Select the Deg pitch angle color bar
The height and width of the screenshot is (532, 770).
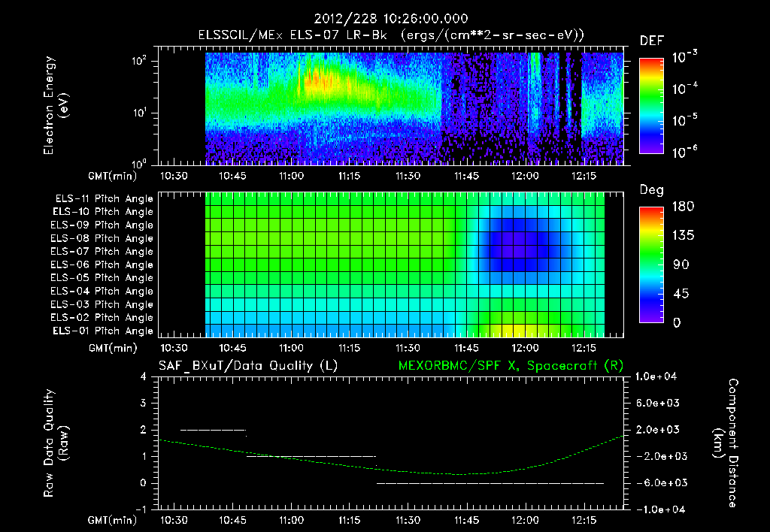point(651,264)
